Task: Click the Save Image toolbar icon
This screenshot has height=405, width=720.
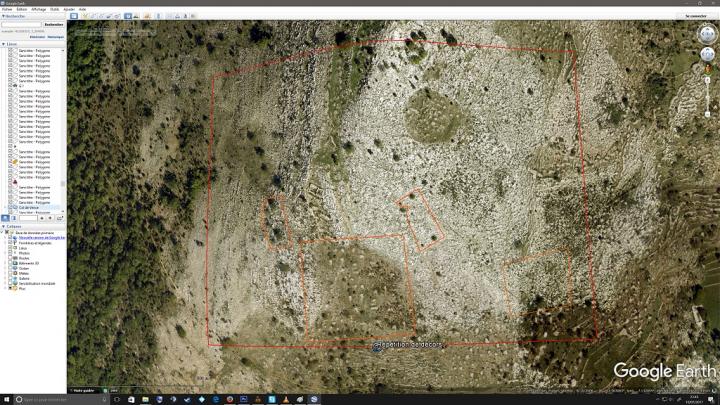Action: coord(186,16)
